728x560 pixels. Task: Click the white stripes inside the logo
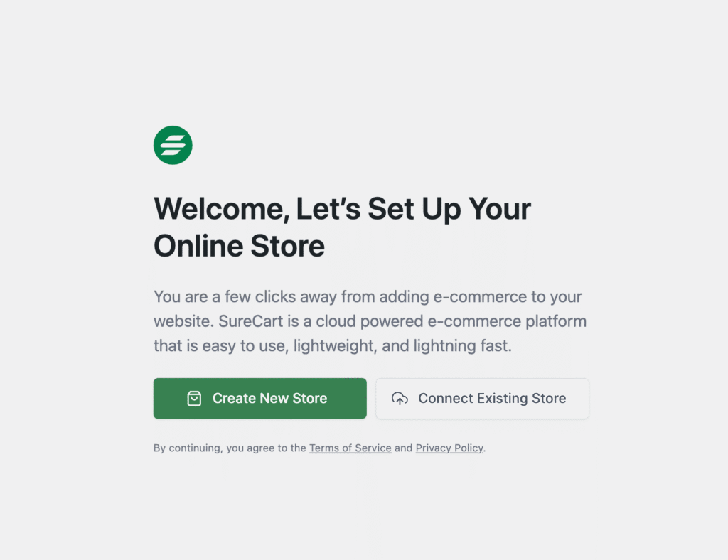pyautogui.click(x=174, y=145)
